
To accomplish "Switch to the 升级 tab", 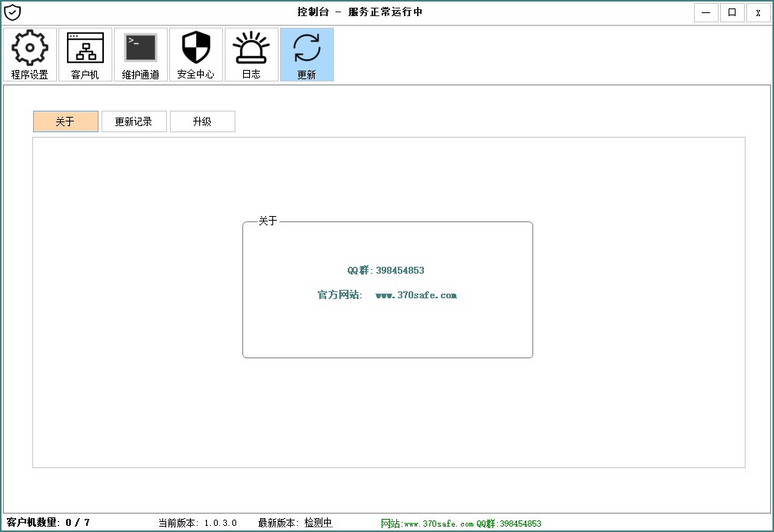I will (202, 121).
